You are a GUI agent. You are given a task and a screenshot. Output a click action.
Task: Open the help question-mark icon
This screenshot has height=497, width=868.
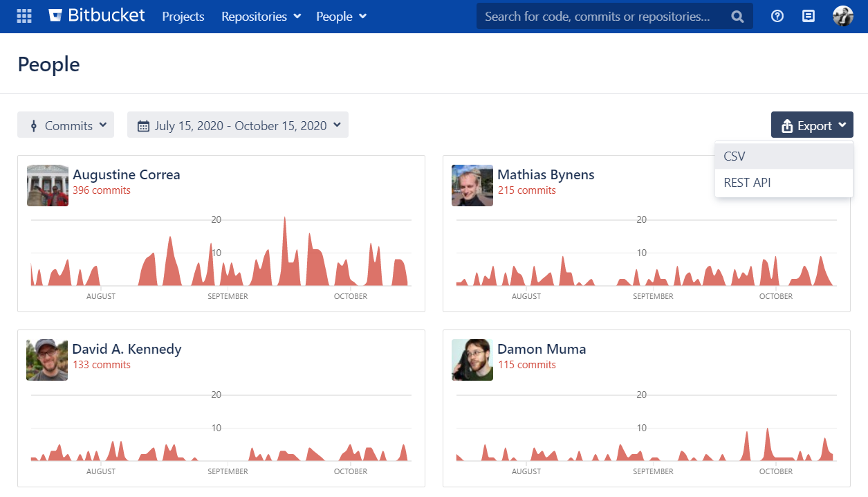click(777, 15)
